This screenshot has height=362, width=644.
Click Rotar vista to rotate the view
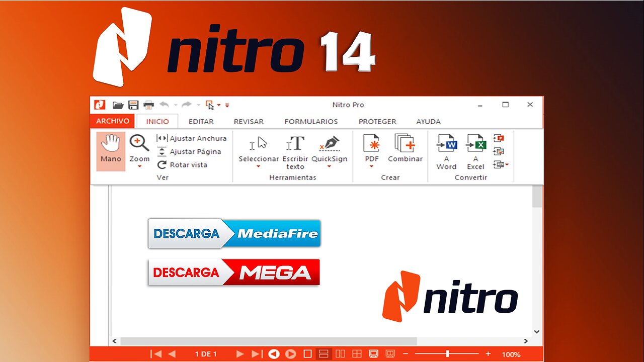(x=182, y=165)
